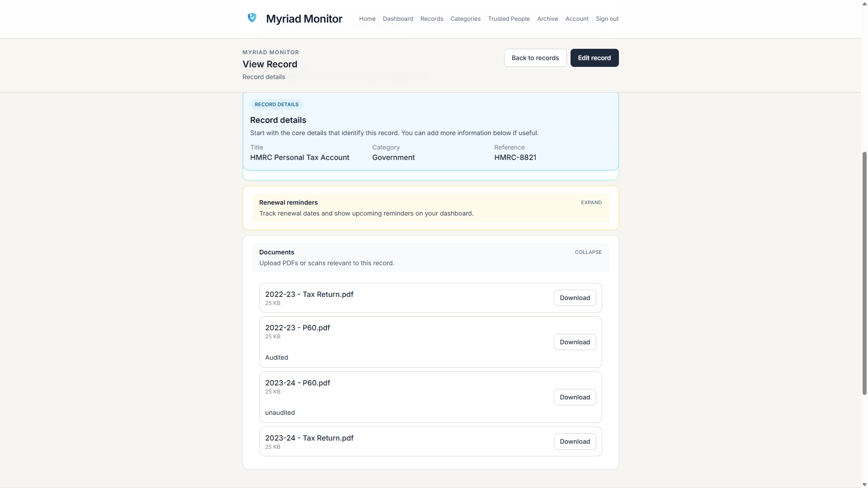Open the Records menu item
This screenshot has width=868, height=488.
[x=431, y=19]
